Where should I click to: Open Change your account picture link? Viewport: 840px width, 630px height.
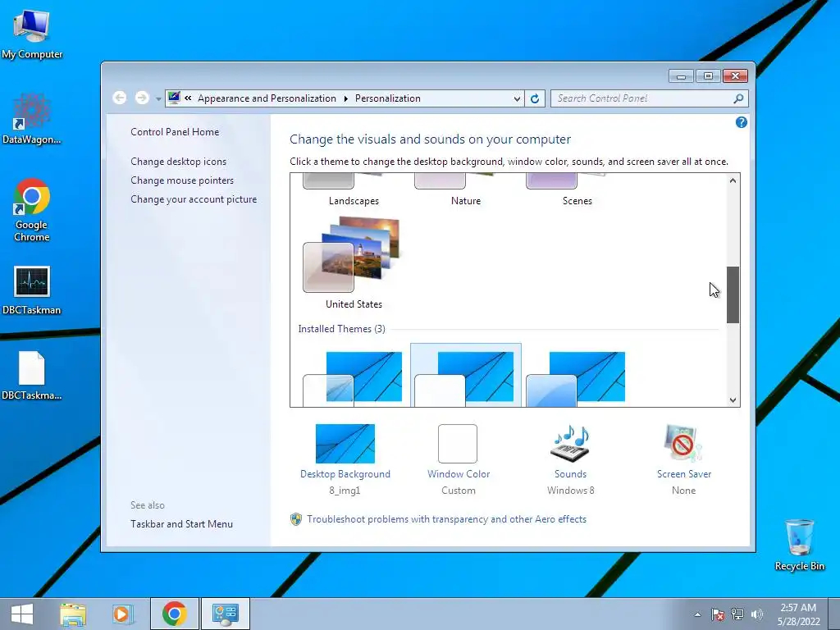pyautogui.click(x=194, y=199)
